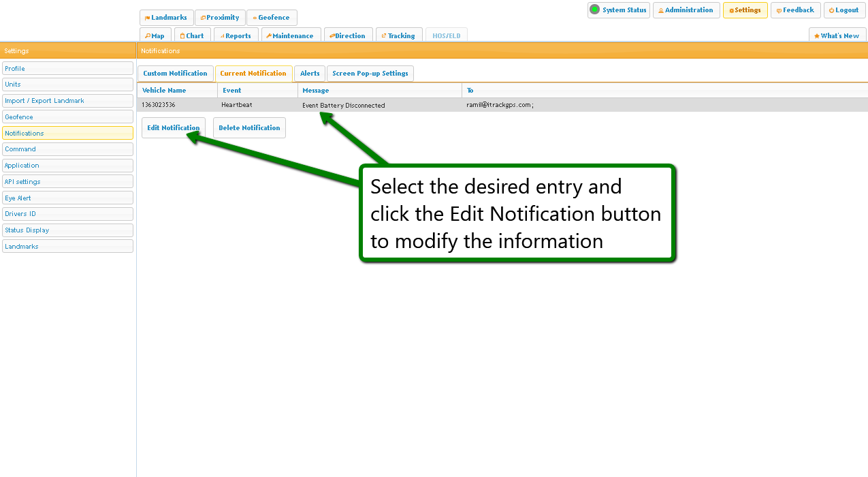Open the Direction section

coord(348,35)
